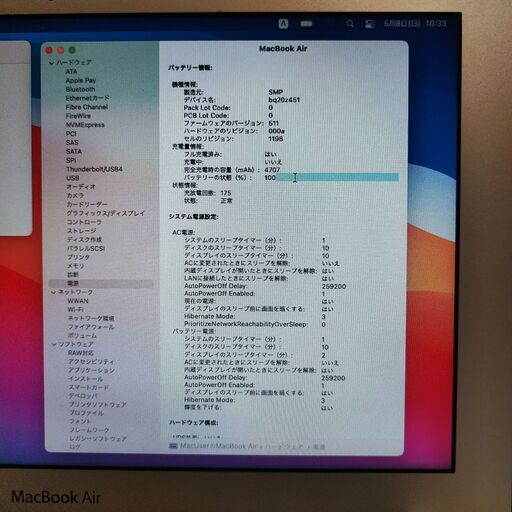Select レガシーソフトウェア in the sidebar

[x=98, y=439]
